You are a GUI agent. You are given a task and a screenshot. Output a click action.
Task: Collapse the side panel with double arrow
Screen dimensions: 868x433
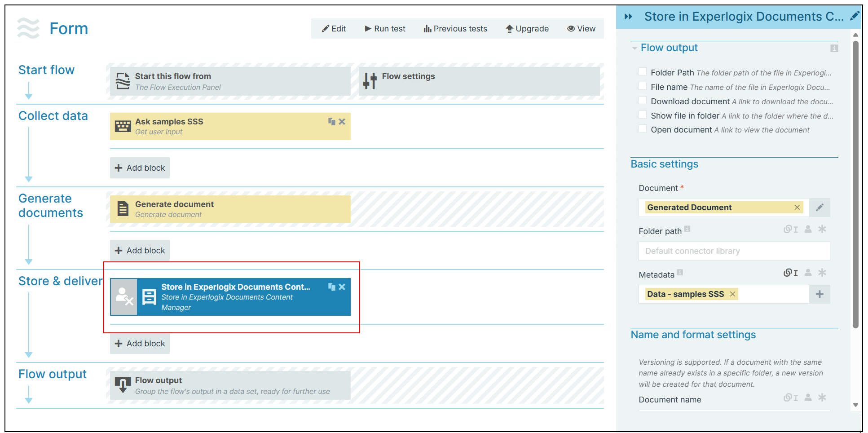point(629,17)
